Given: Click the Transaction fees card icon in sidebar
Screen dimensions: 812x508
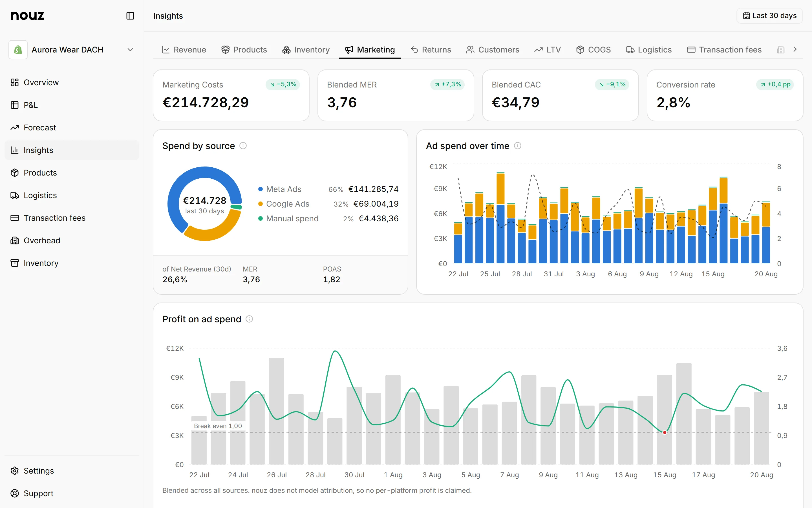Looking at the screenshot, I should [14, 218].
